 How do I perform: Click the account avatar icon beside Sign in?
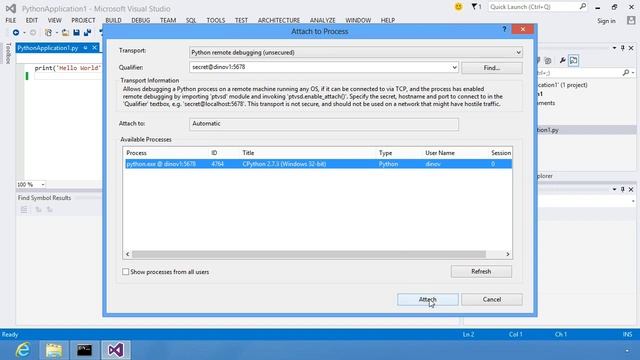[631, 20]
